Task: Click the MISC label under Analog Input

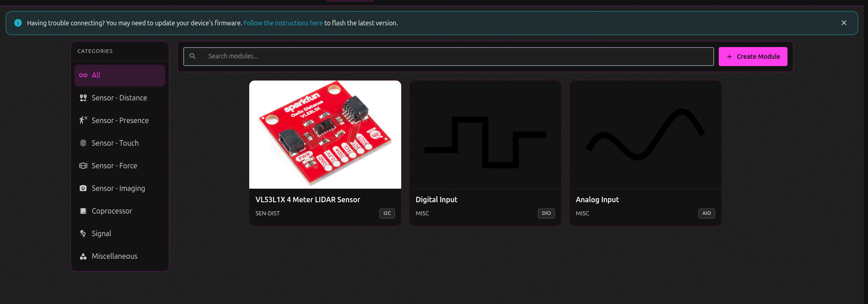Action: click(583, 214)
